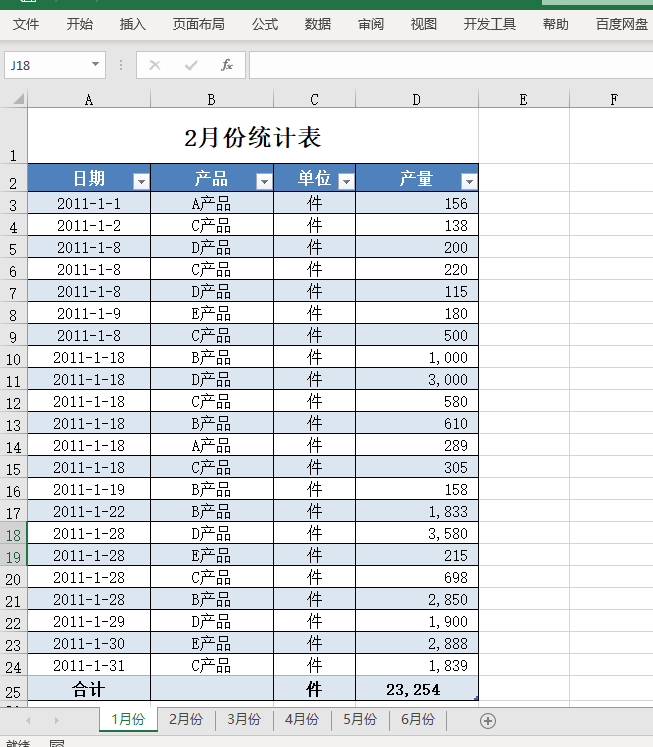Switch to the 2月份 sheet tab
This screenshot has height=747, width=653.
click(x=186, y=719)
